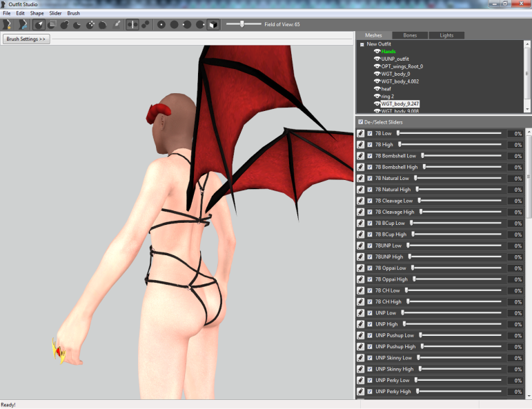Click edit pencil icon for 7B Bombshell Low
Image resolution: width=532 pixels, height=409 pixels.
(x=361, y=156)
